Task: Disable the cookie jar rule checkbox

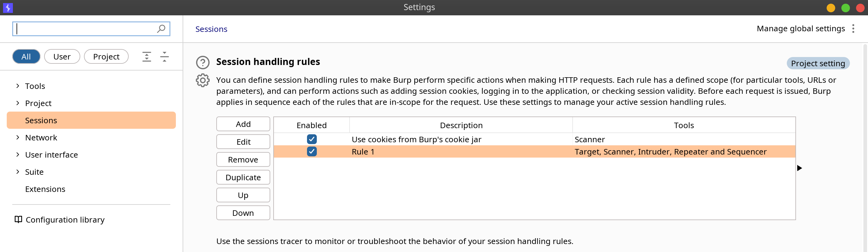Action: point(312,139)
